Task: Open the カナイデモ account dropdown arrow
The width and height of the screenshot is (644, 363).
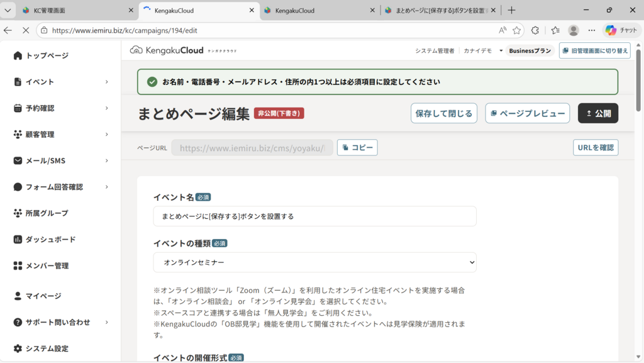Action: click(501, 51)
